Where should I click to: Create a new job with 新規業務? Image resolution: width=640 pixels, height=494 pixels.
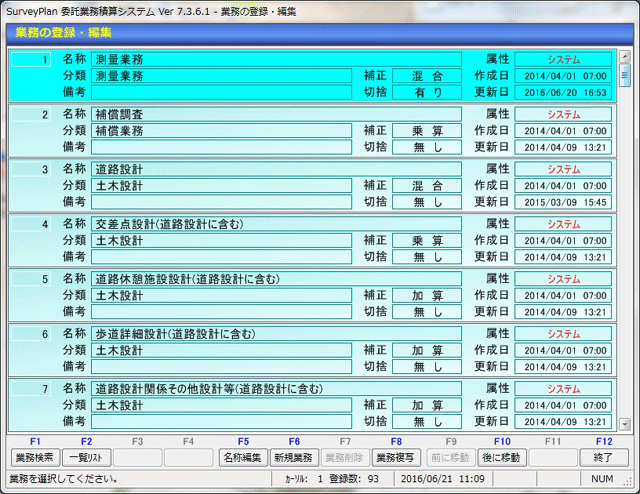pos(294,458)
